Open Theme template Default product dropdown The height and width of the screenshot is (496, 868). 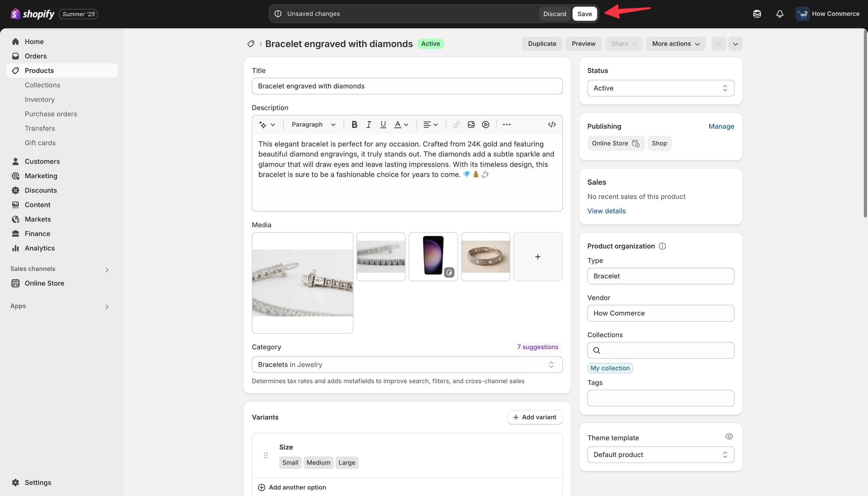660,455
